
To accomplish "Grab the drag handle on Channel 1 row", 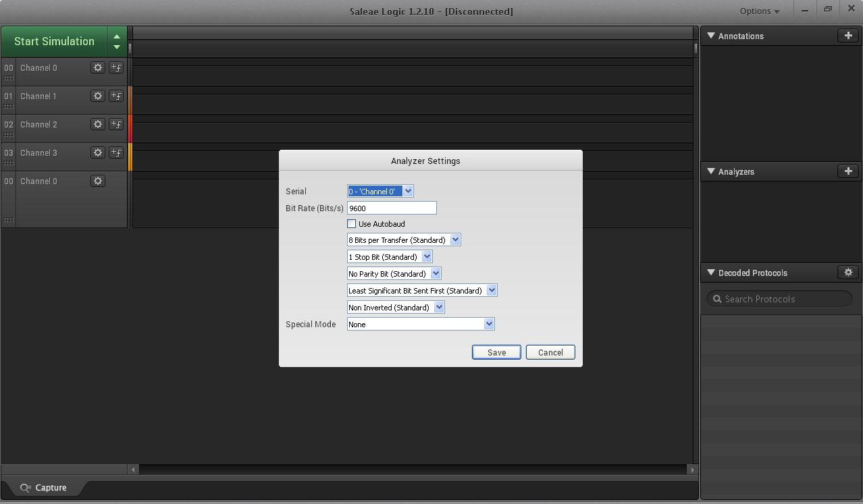I will (8, 107).
